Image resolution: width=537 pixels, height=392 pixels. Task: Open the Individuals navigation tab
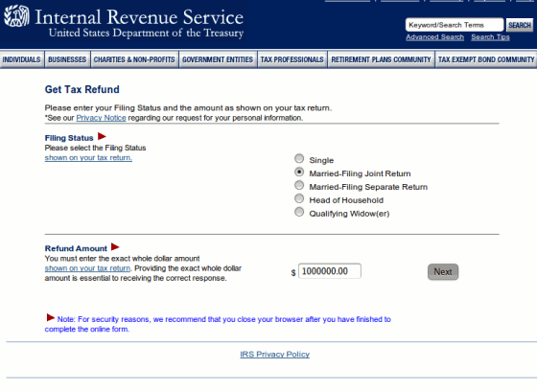[22, 59]
